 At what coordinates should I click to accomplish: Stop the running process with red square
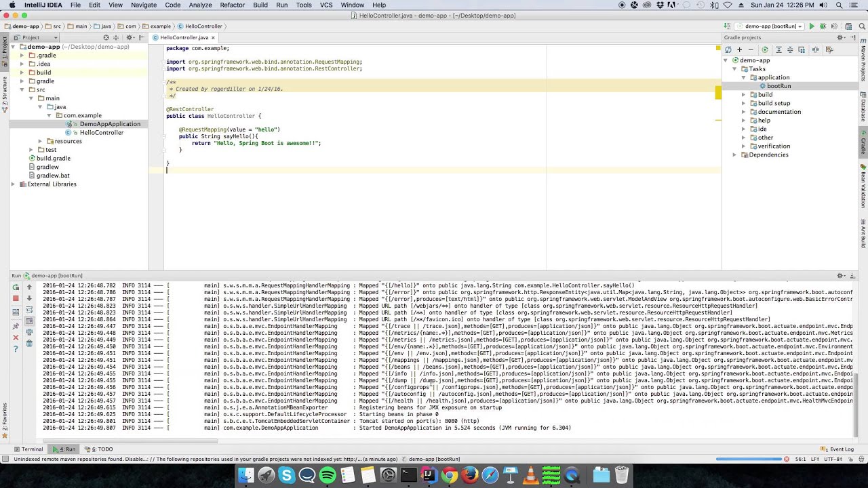click(16, 299)
